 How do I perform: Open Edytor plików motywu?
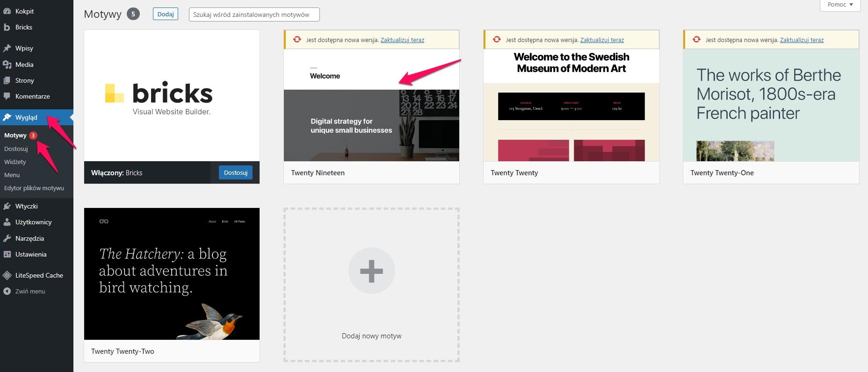point(34,188)
